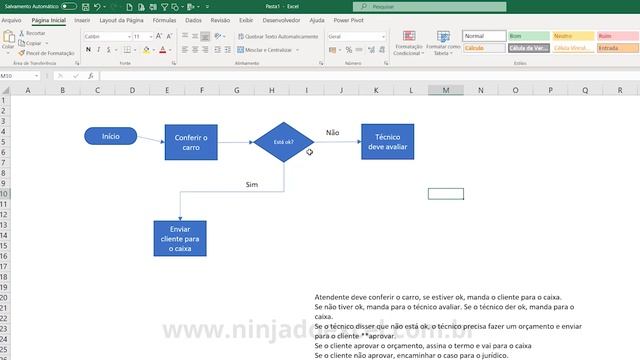
Task: Toggle Underline (S) formatting
Action: tap(109, 50)
